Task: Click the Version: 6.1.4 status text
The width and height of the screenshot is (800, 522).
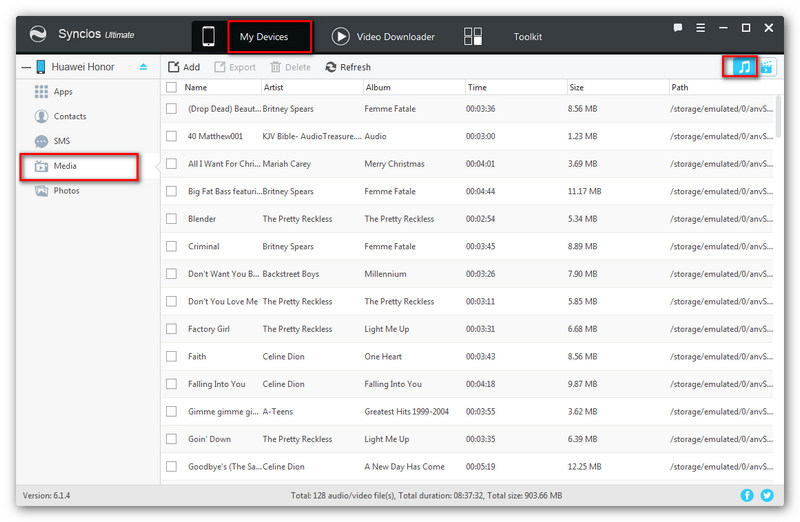Action: tap(46, 495)
